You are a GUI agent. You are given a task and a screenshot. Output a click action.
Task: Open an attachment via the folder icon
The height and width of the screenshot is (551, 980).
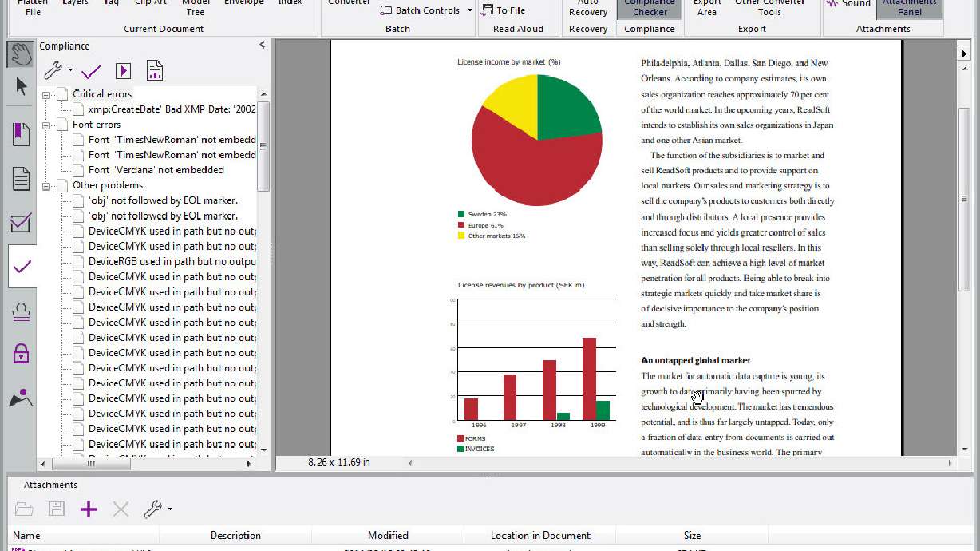pos(25,509)
